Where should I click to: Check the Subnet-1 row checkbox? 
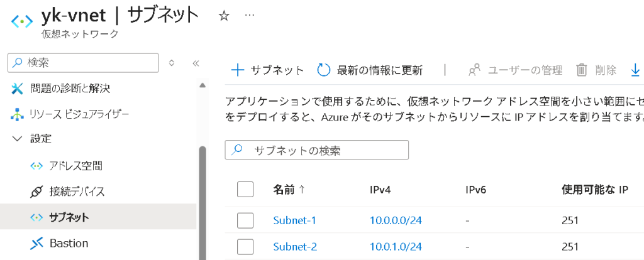click(x=245, y=220)
